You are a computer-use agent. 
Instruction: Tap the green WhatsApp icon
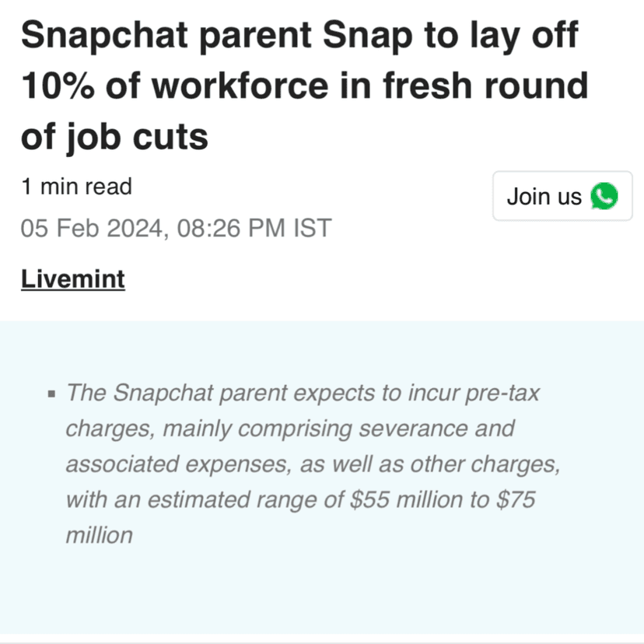(604, 196)
